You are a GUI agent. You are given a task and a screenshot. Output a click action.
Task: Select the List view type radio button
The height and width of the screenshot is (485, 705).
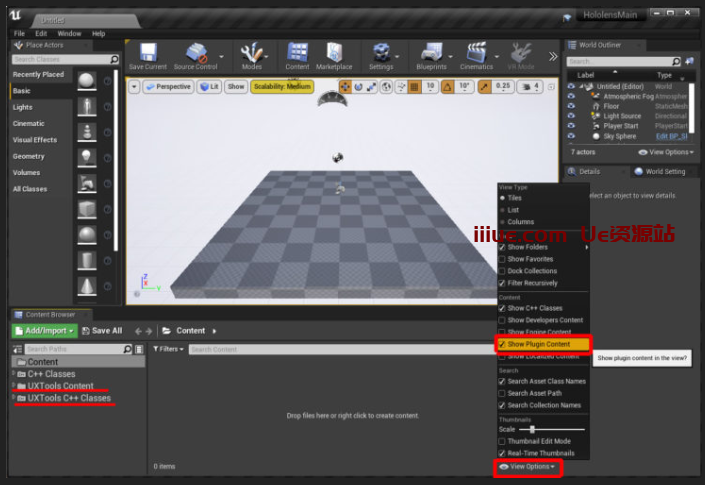pos(503,210)
